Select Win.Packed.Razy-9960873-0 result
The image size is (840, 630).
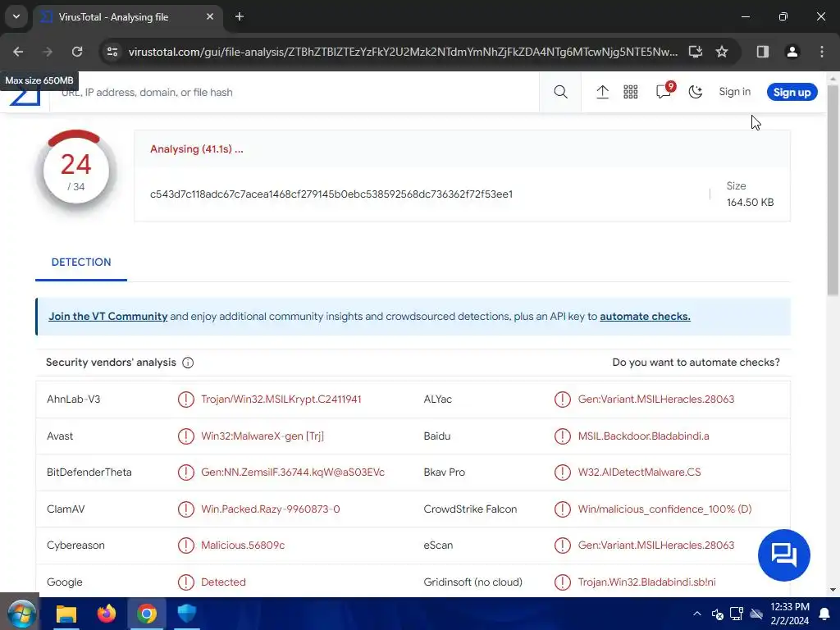[271, 509]
